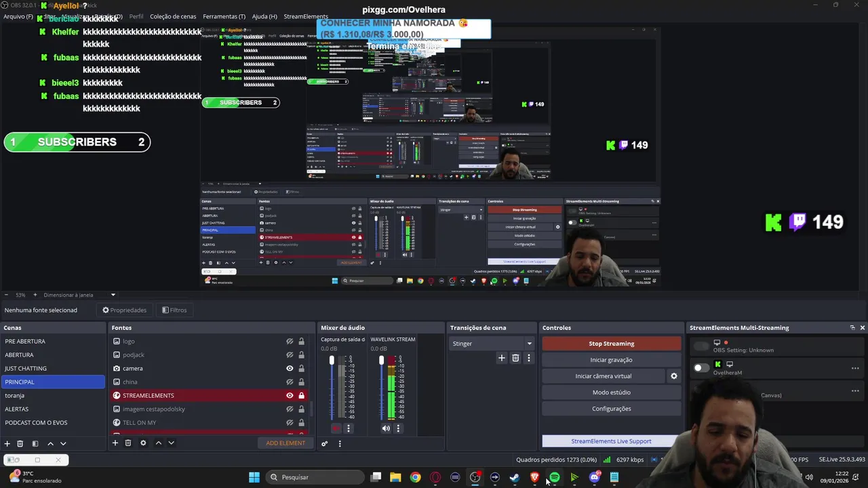
Task: Open Google Chrome from the taskbar
Action: click(x=415, y=477)
